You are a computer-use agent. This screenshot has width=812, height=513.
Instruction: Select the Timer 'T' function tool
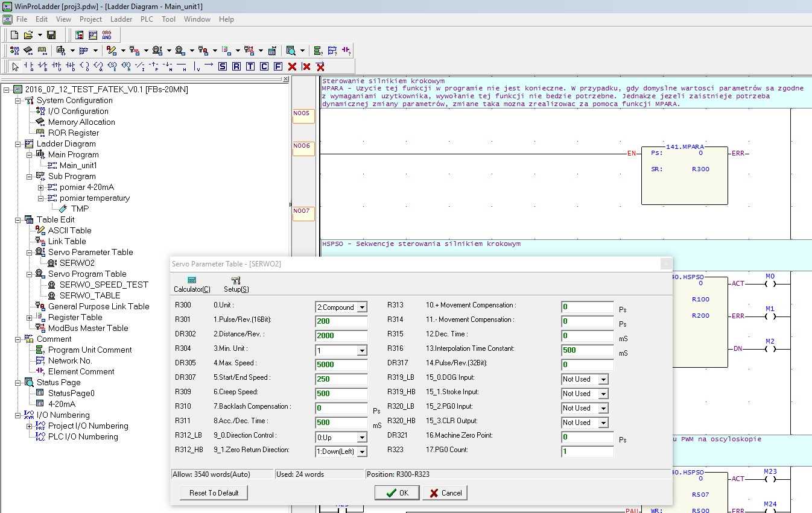(x=250, y=66)
